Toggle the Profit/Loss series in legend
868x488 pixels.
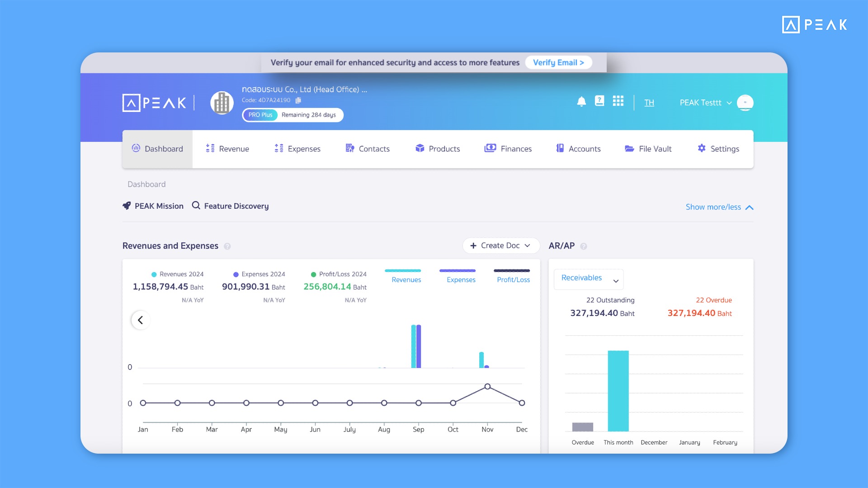tap(513, 279)
